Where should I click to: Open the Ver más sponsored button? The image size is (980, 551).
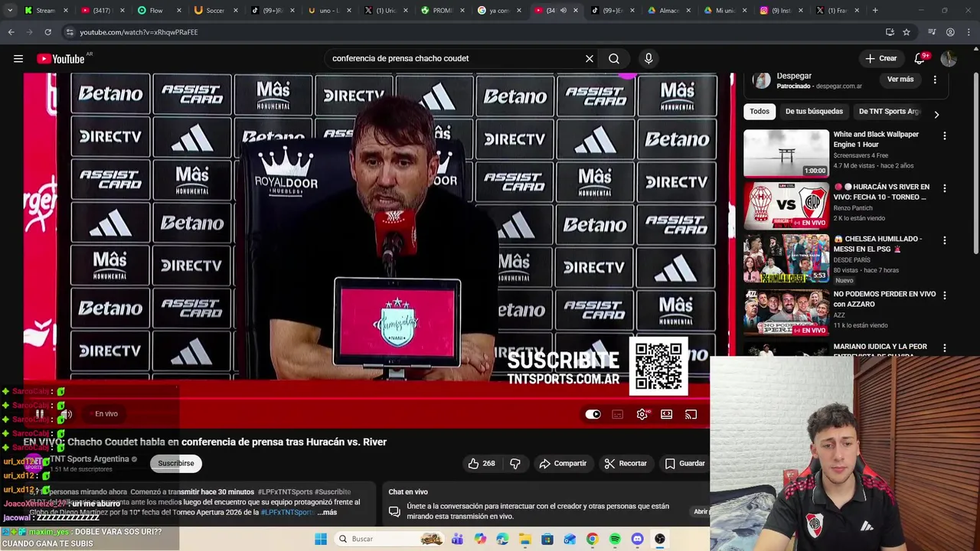click(x=900, y=79)
